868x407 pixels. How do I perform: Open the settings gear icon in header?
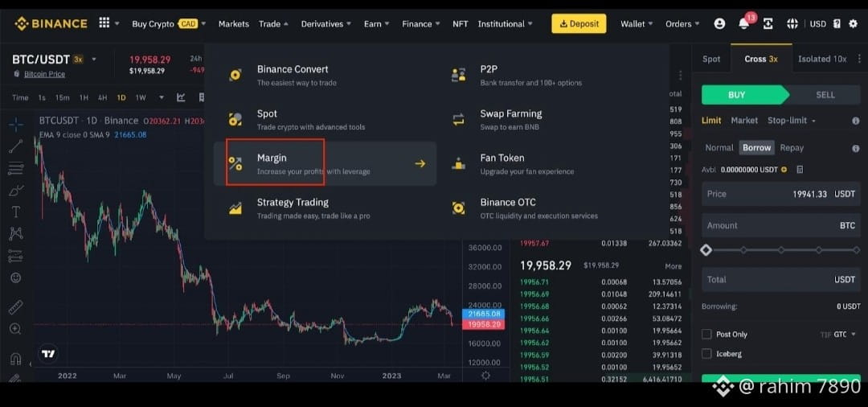pyautogui.click(x=853, y=24)
